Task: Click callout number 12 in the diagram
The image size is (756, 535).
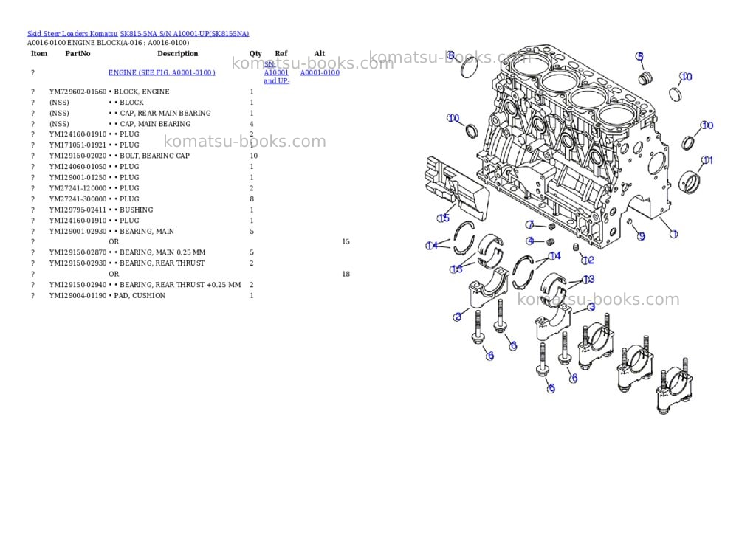Action: click(588, 260)
